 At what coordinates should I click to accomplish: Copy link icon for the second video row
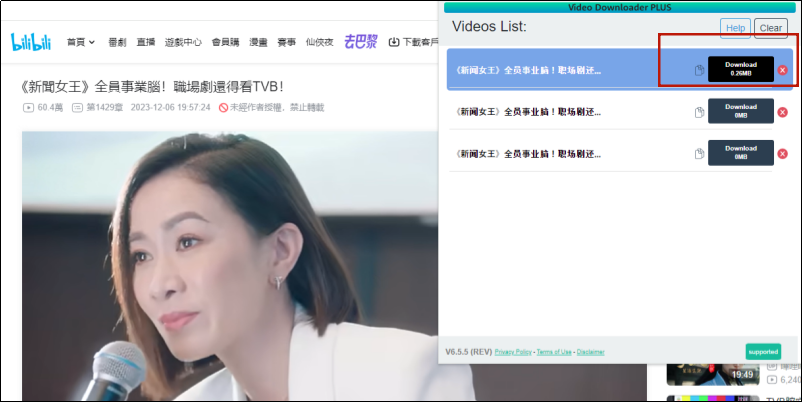click(x=699, y=112)
